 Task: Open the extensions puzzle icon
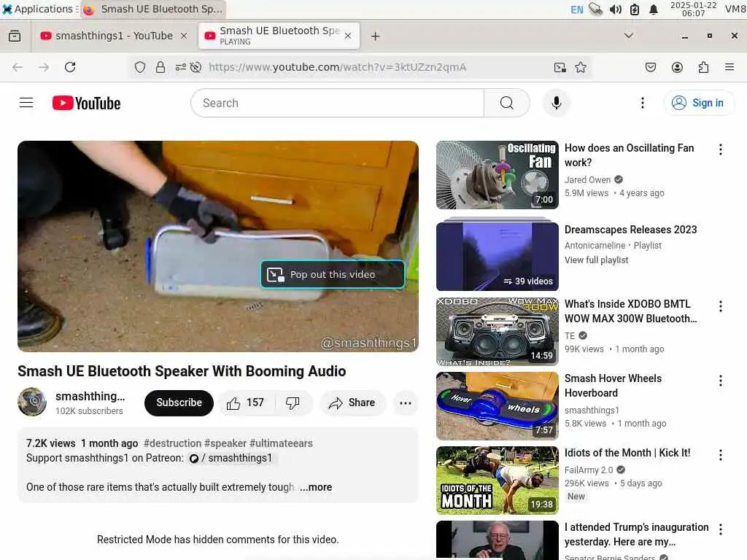pos(703,67)
